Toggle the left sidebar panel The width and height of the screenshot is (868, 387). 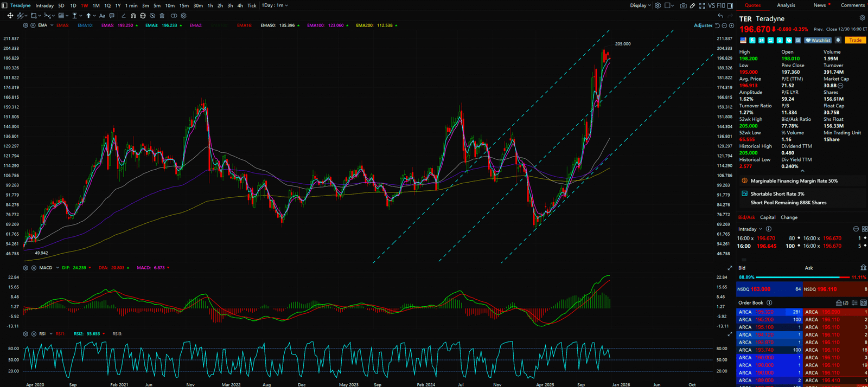pos(5,5)
